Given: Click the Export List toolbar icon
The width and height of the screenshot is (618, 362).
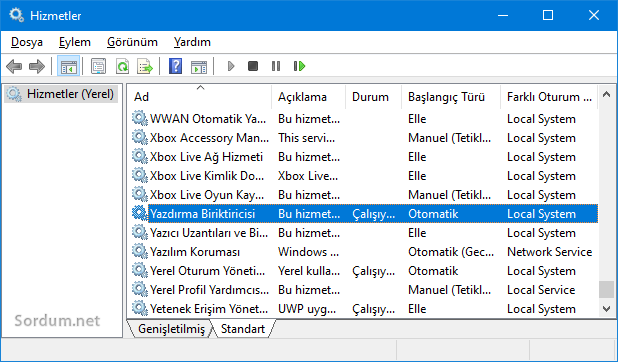Looking at the screenshot, I should (x=145, y=66).
